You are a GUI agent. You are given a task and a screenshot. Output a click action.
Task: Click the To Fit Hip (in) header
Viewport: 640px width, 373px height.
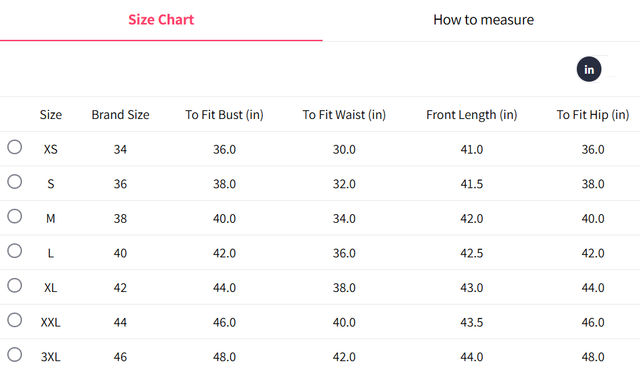pos(593,115)
